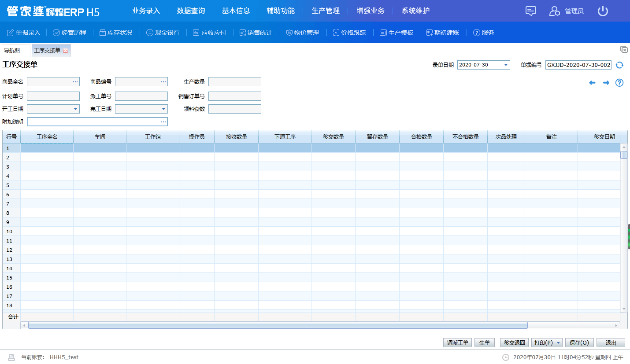The width and height of the screenshot is (630, 364).
Task: Open 期初建账 toolbar shortcut
Action: (443, 33)
